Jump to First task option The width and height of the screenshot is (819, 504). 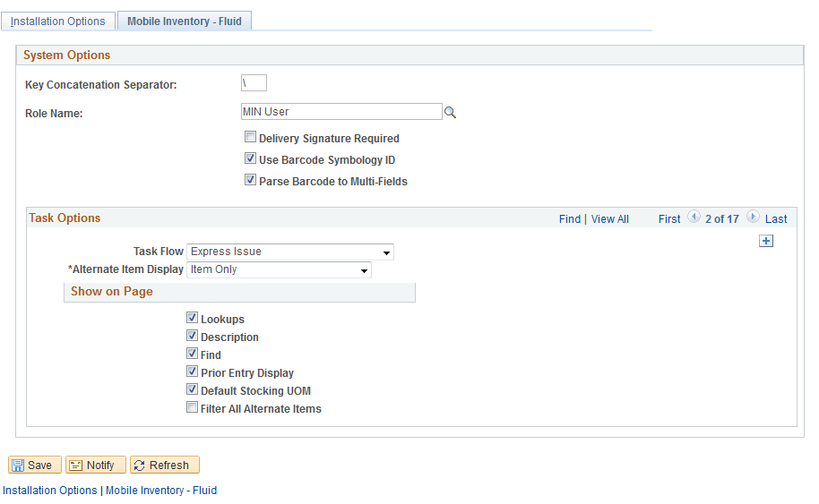(x=669, y=219)
